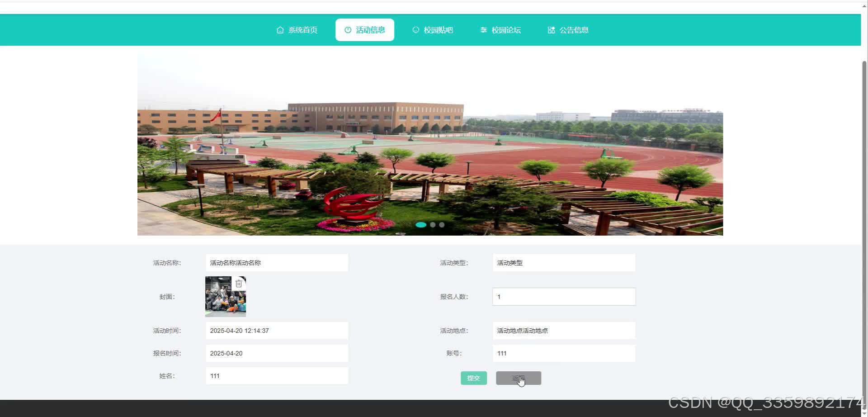Go to 校园贴吧 in navigation

[x=433, y=30]
